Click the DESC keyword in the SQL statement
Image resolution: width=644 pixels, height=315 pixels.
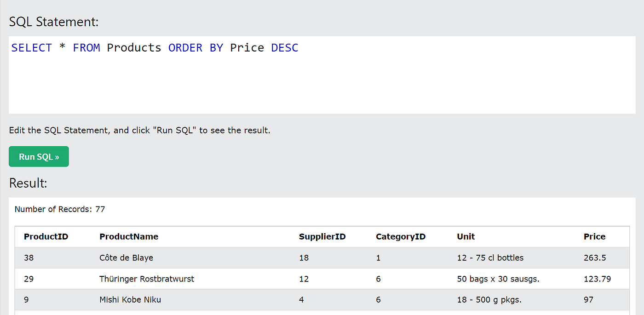tap(284, 47)
